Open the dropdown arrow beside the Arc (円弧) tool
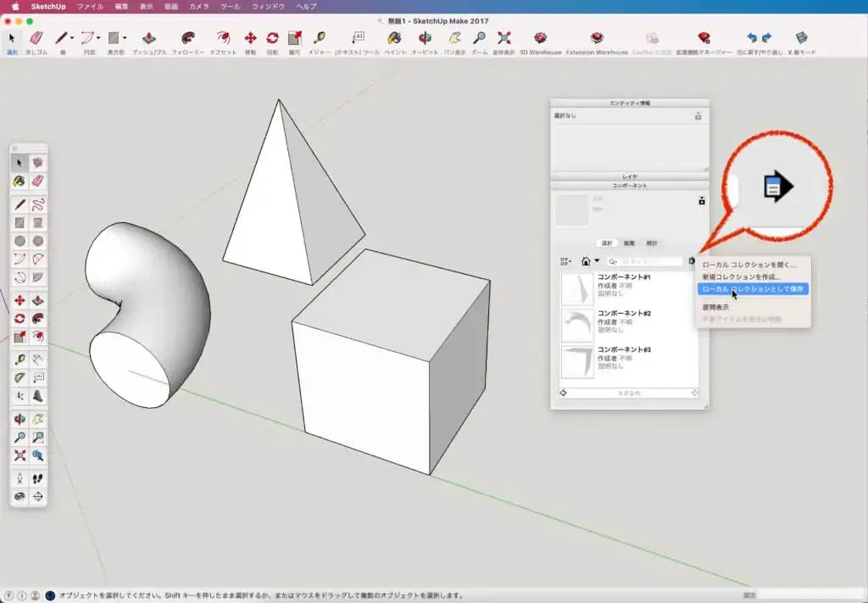The width and height of the screenshot is (868, 603). [x=98, y=38]
